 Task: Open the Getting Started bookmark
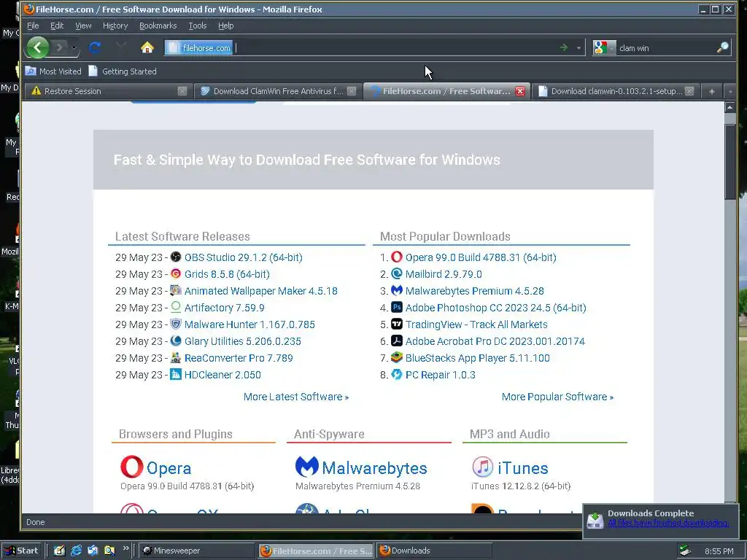(123, 71)
